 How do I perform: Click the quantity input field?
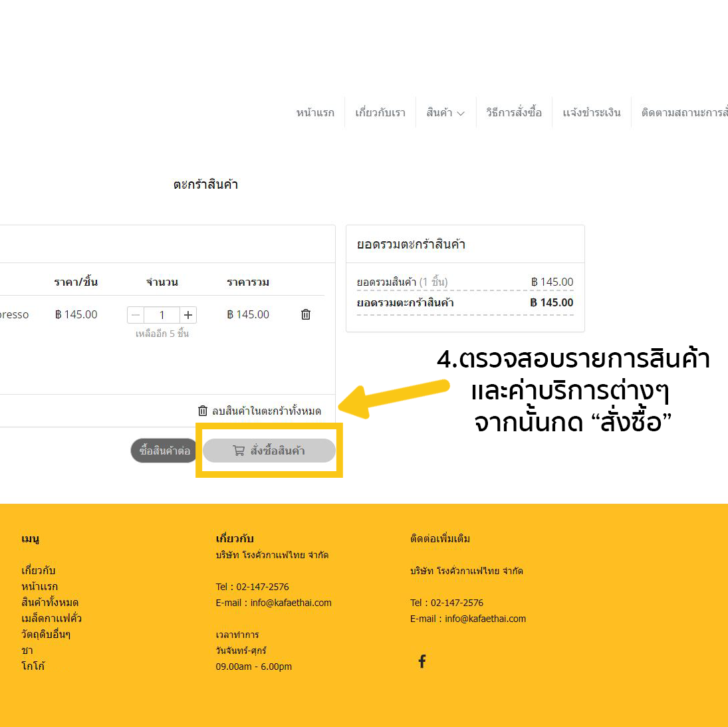point(162,315)
